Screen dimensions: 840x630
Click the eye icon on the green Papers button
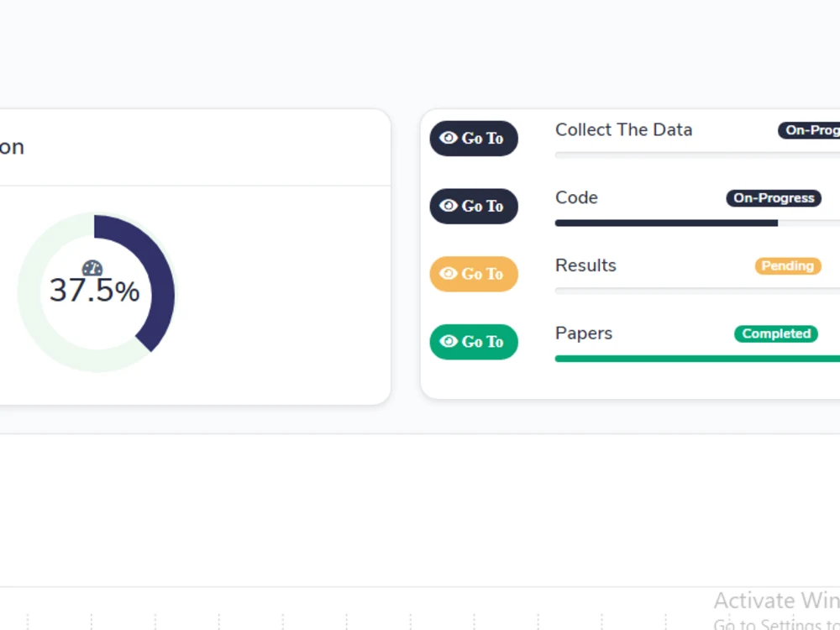pos(449,342)
